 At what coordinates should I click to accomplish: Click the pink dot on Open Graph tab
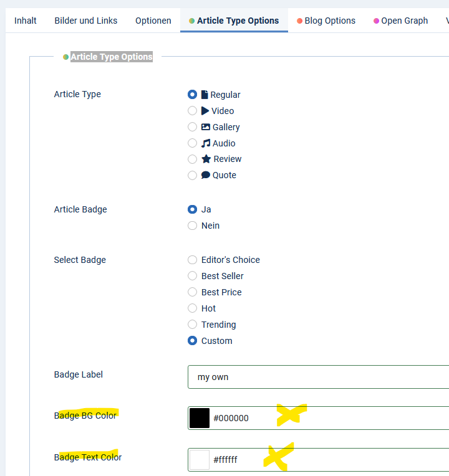376,21
